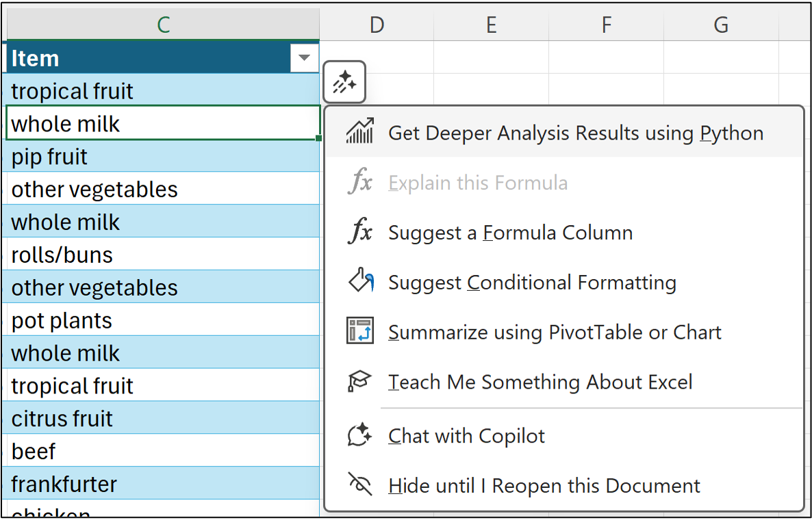Select column D header
This screenshot has height=520, width=812.
point(377,25)
